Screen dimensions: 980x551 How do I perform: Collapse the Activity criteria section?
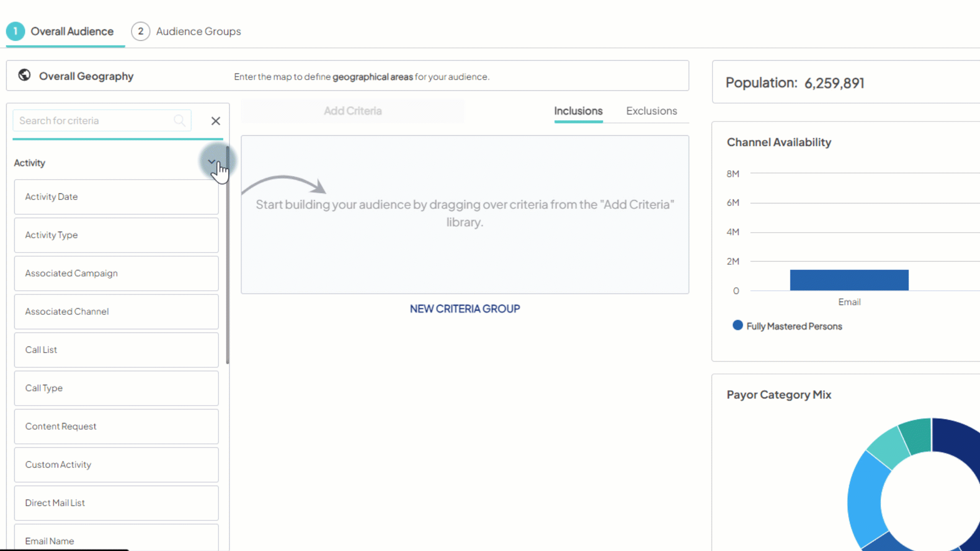(x=211, y=161)
